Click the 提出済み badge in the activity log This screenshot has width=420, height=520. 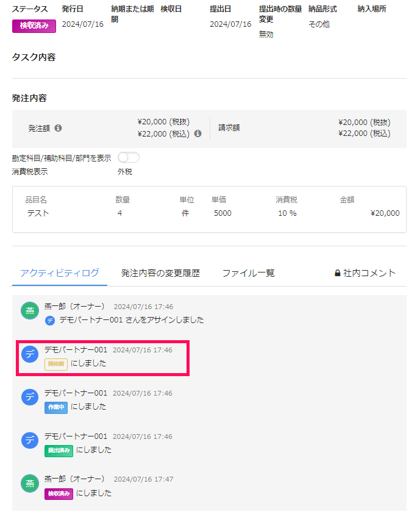[59, 451]
